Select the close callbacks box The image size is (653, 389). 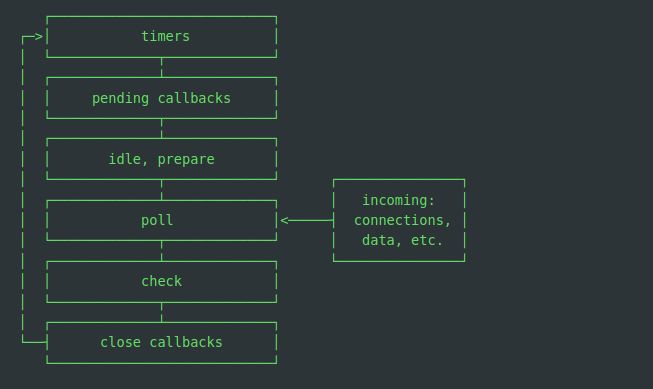[x=162, y=343]
